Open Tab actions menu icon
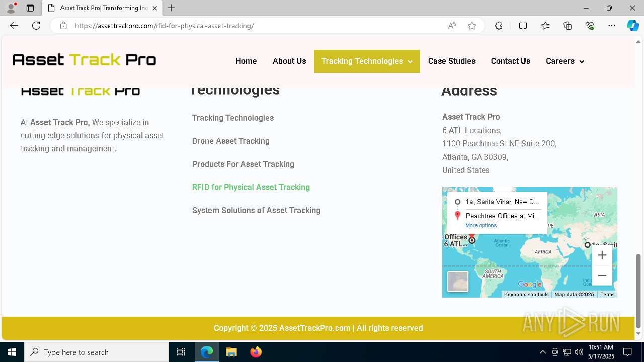Screen dimensions: 644x362 [x=30, y=8]
